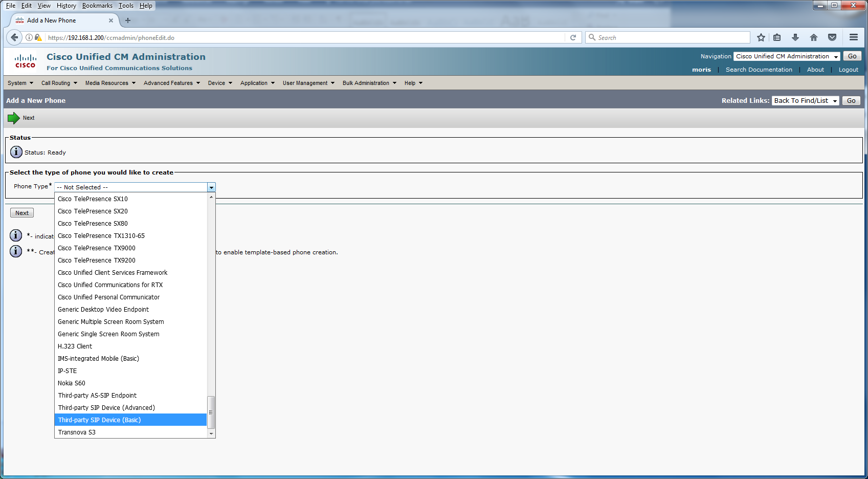Expand the Related Links dropdown

806,100
